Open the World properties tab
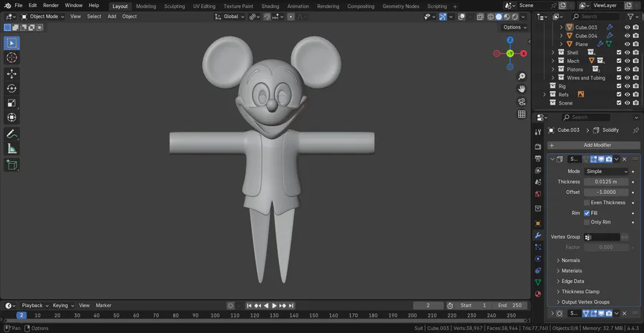Image resolution: width=644 pixels, height=333 pixels. click(537, 193)
